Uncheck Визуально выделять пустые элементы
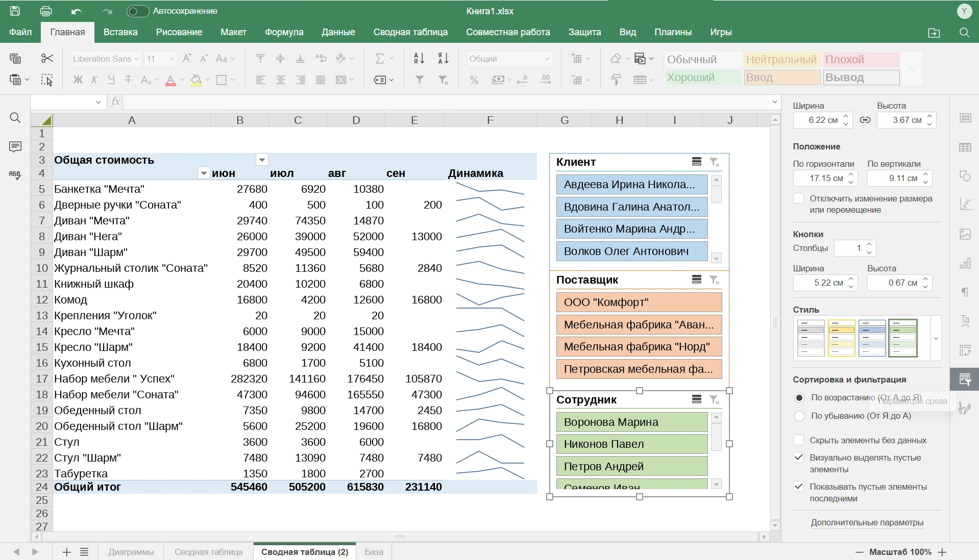This screenshot has height=560, width=979. coord(799,457)
